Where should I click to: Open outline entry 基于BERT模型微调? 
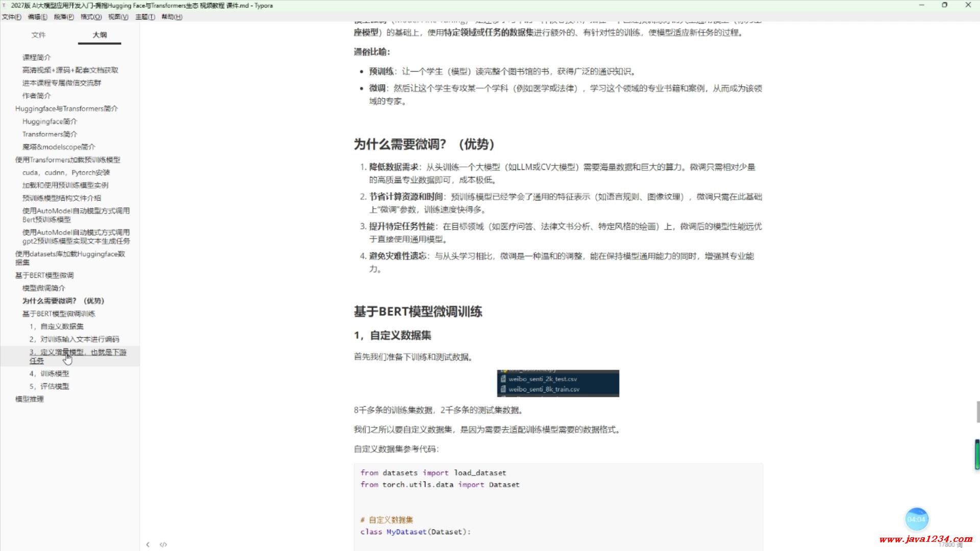point(44,275)
